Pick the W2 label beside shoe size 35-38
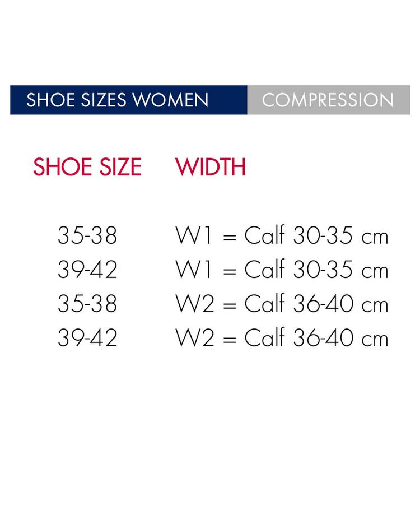The height and width of the screenshot is (505, 420). click(x=195, y=304)
